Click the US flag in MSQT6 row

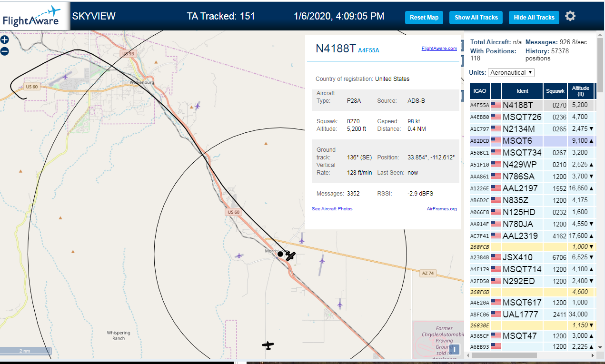click(x=496, y=141)
